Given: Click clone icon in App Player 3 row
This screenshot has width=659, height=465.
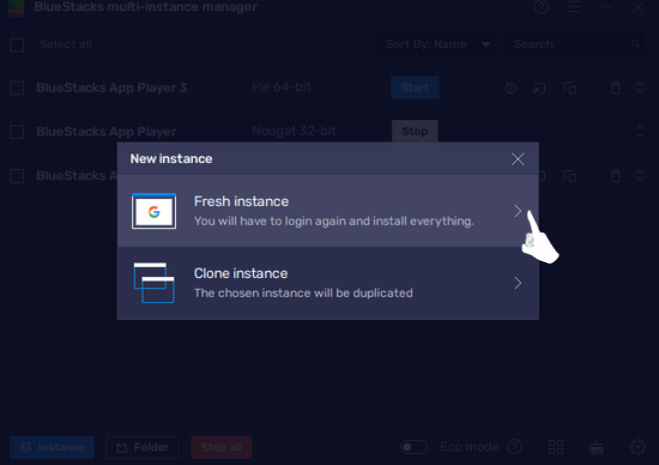Looking at the screenshot, I should [569, 88].
